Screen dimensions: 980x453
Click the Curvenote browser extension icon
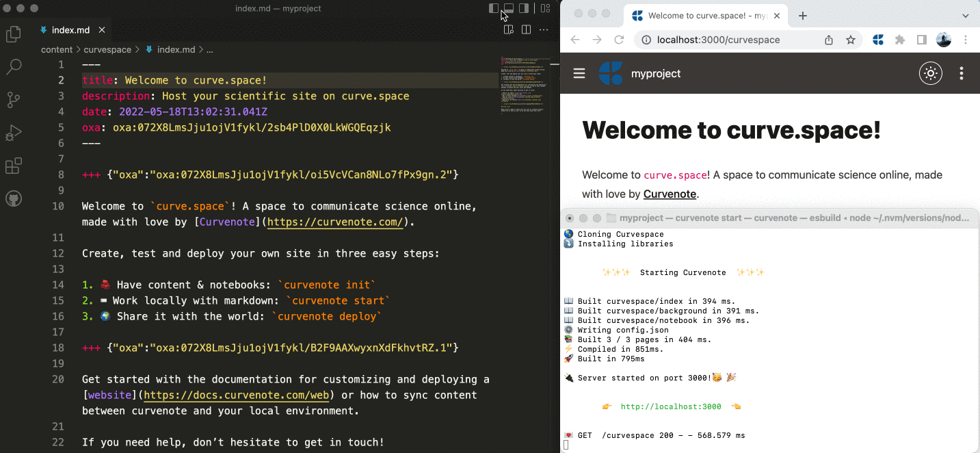pos(878,40)
